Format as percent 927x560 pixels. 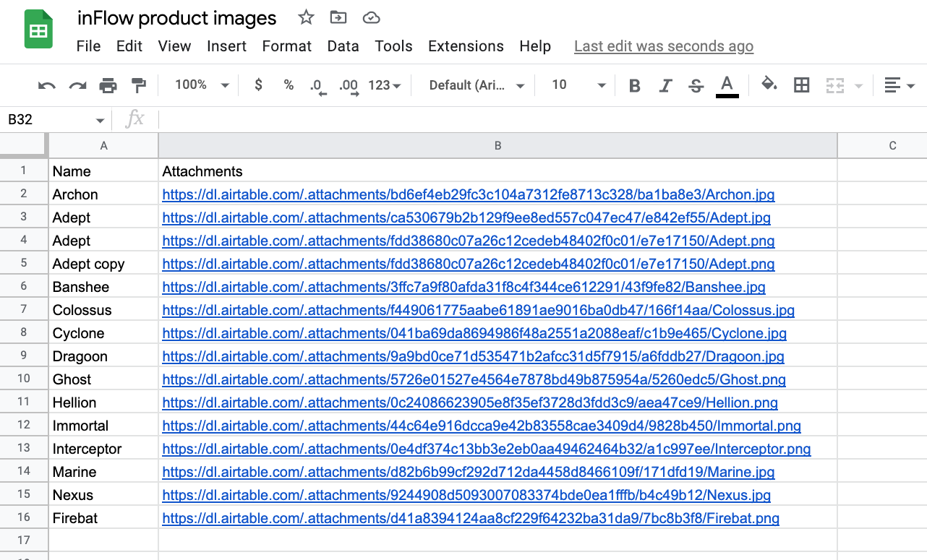[x=289, y=85]
